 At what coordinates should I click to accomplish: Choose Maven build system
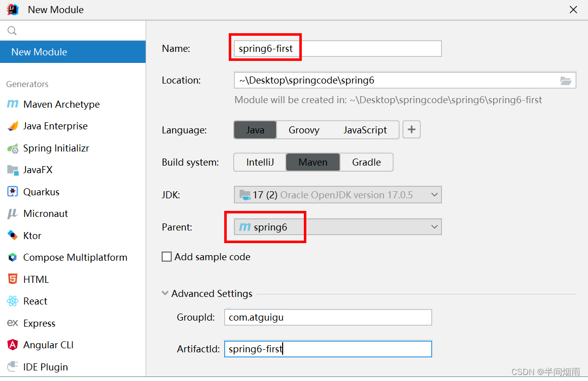(313, 162)
